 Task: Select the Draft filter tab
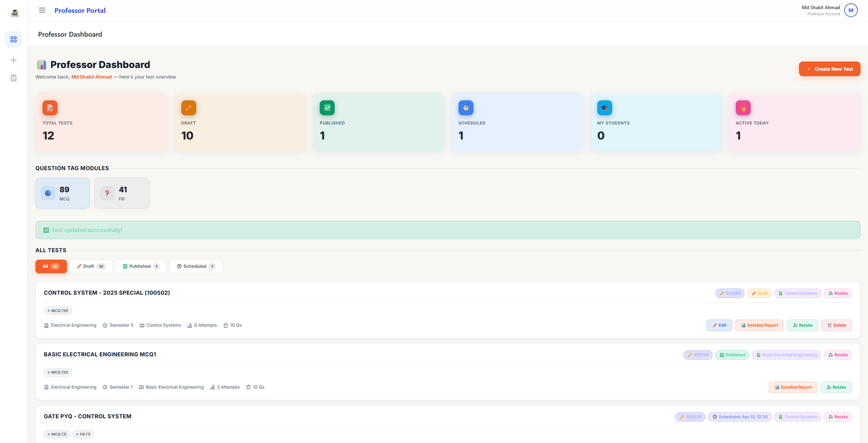point(90,266)
